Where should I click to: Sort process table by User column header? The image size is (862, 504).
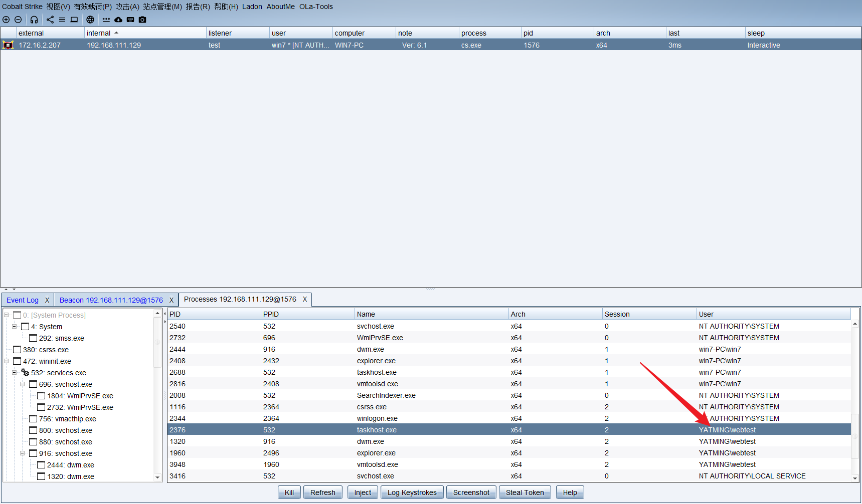coord(773,314)
